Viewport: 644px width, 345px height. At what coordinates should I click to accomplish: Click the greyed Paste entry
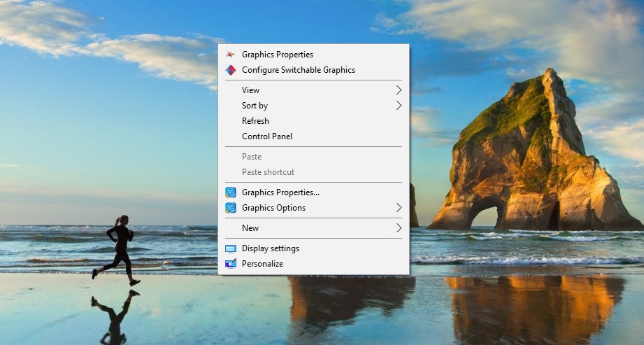pyautogui.click(x=314, y=157)
